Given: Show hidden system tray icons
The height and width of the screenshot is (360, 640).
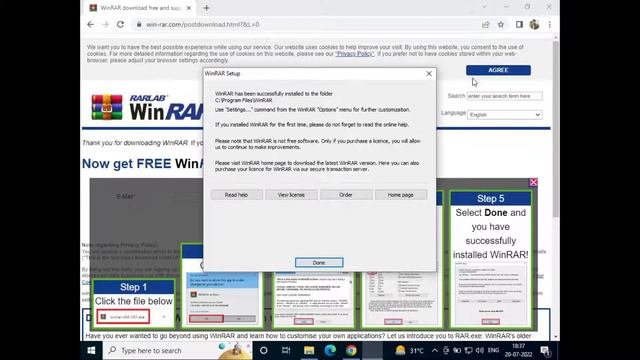Looking at the screenshot, I should (434, 351).
